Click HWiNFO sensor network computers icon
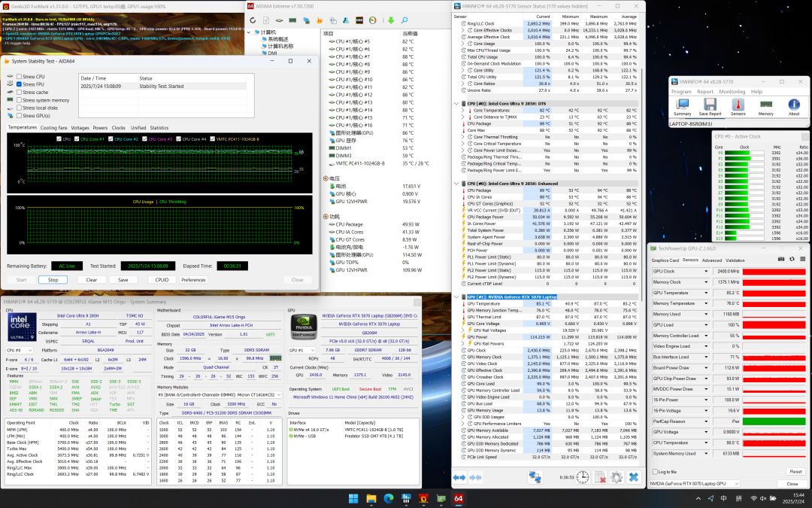 [x=535, y=477]
